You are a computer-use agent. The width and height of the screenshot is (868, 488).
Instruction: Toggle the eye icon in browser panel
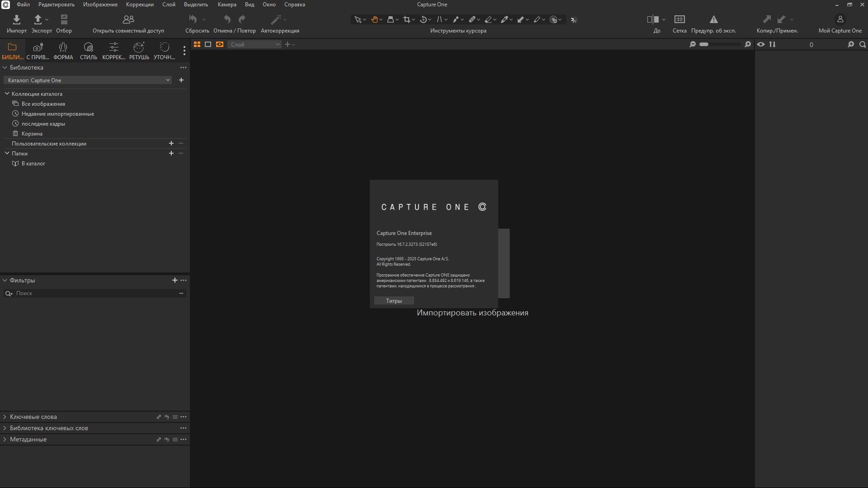coord(761,44)
